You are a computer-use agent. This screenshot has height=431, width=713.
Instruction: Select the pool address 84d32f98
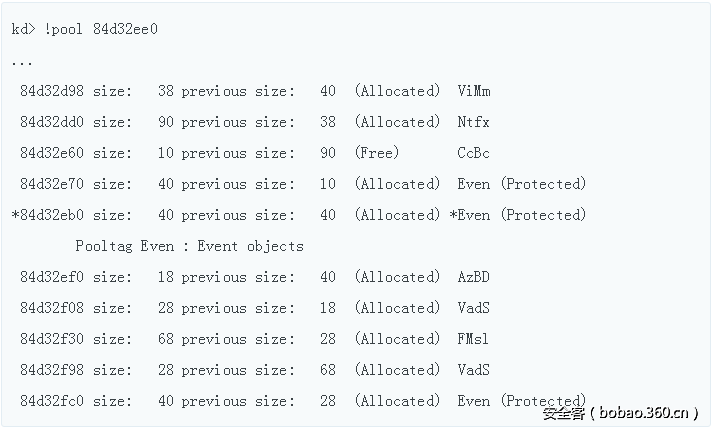pos(52,370)
